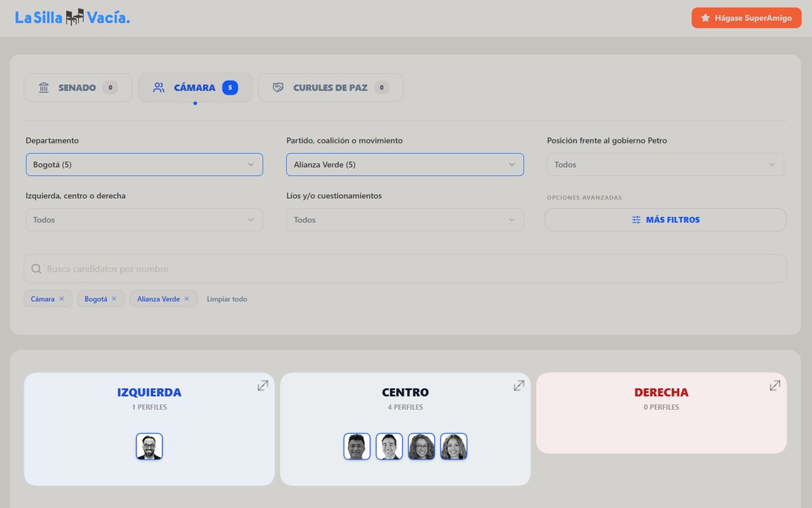Remove the Cámara filter chip
The image size is (812, 508).
pos(62,298)
